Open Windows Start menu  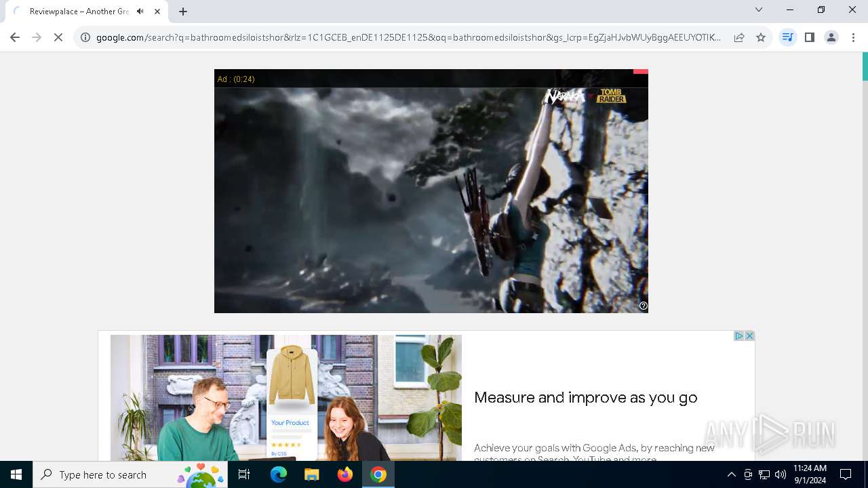coord(16,474)
